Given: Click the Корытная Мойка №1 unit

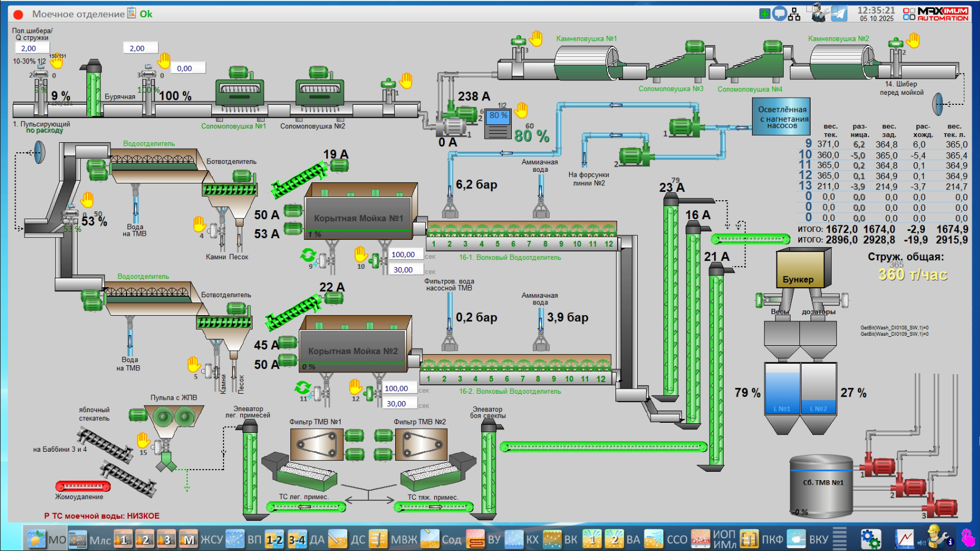Looking at the screenshot, I should [358, 217].
